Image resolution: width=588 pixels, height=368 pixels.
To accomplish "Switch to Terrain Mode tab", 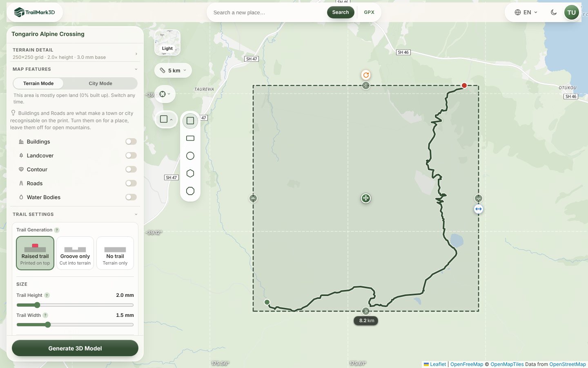I will (x=38, y=83).
